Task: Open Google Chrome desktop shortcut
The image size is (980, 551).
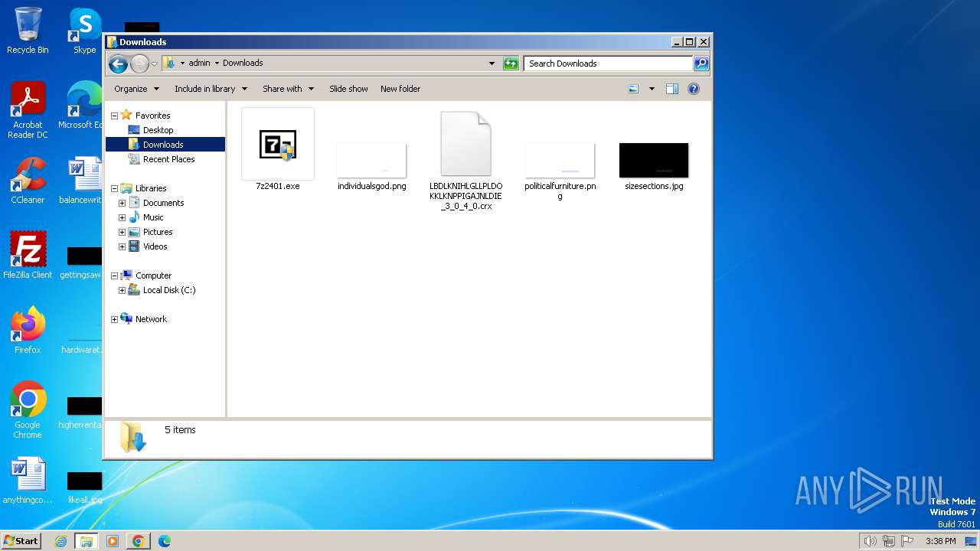Action: tap(28, 410)
